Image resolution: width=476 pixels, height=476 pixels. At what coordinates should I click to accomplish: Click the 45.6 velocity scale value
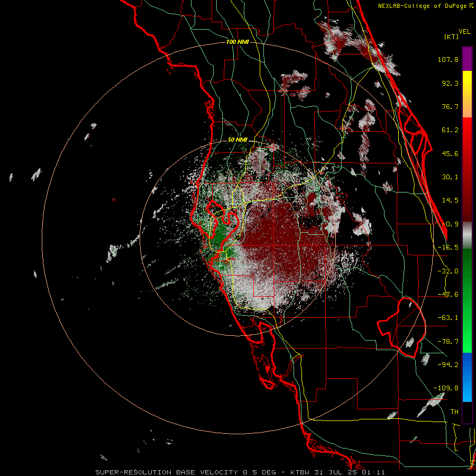click(450, 153)
